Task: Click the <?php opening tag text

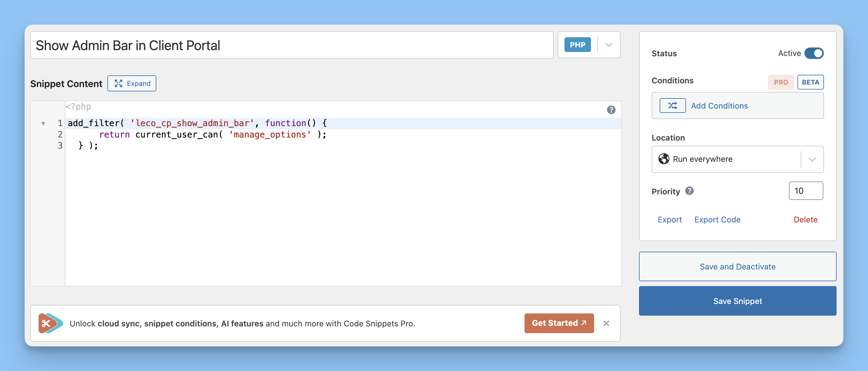Action: coord(78,107)
